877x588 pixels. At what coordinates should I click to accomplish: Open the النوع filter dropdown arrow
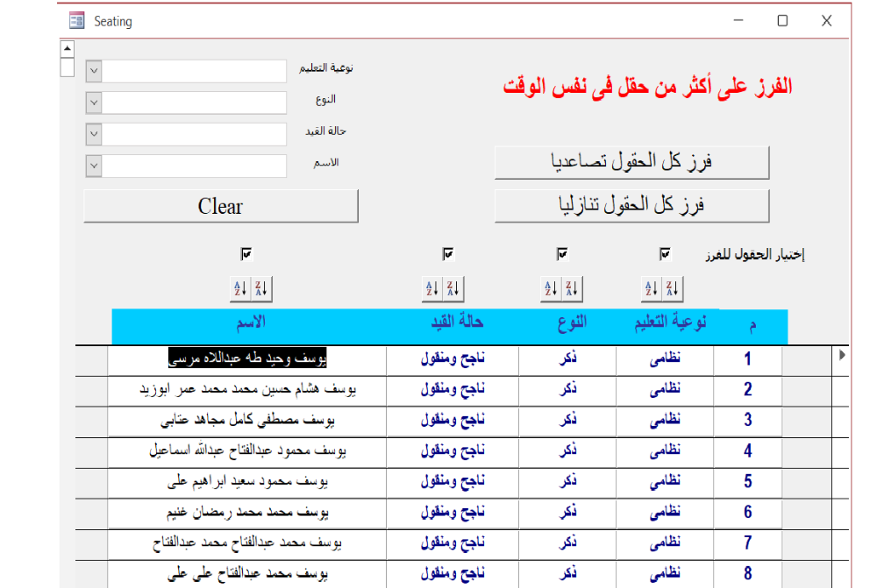[x=94, y=103]
